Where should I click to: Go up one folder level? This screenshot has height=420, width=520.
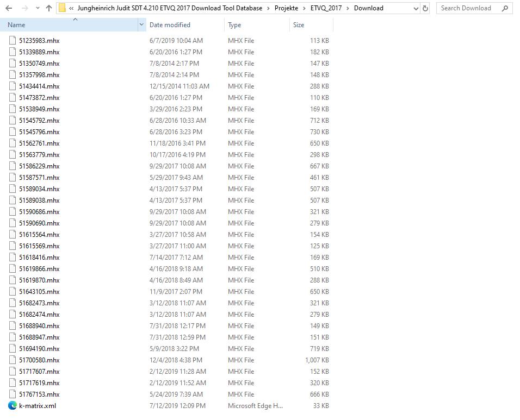(x=49, y=8)
